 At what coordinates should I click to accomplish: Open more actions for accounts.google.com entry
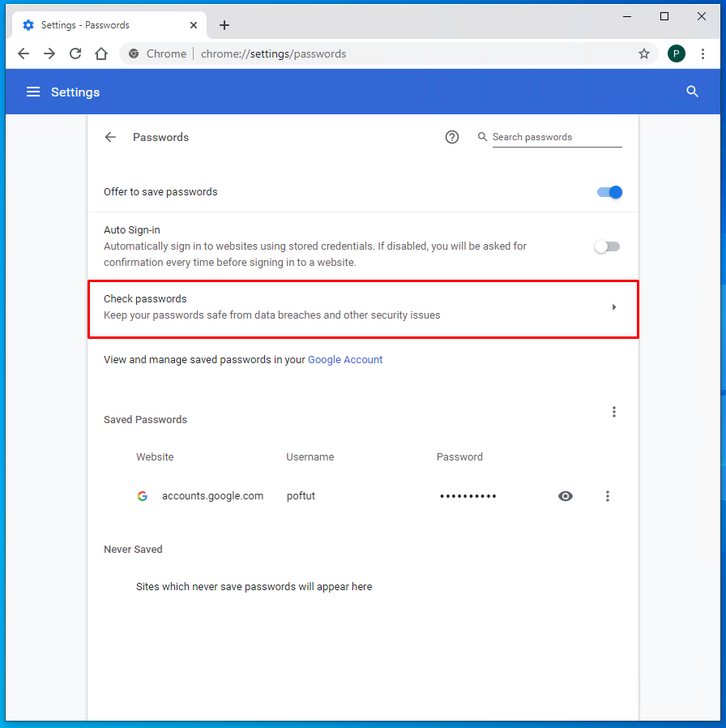(x=607, y=496)
